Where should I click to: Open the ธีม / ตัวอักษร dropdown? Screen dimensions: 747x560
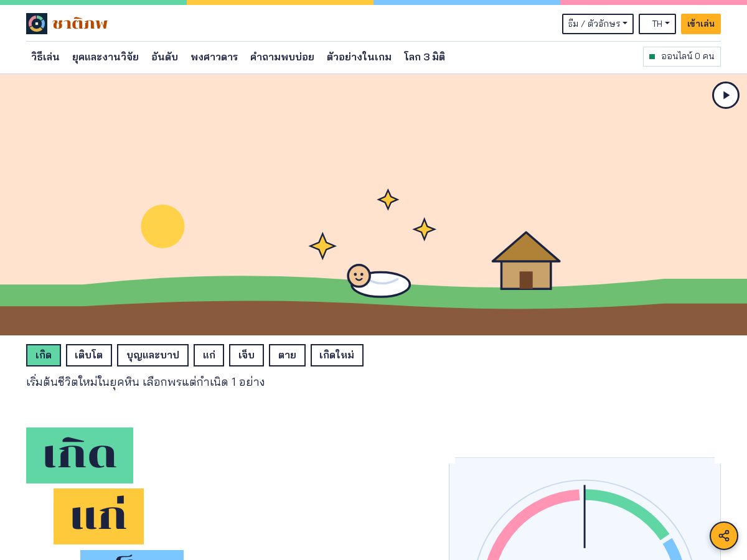click(x=598, y=24)
